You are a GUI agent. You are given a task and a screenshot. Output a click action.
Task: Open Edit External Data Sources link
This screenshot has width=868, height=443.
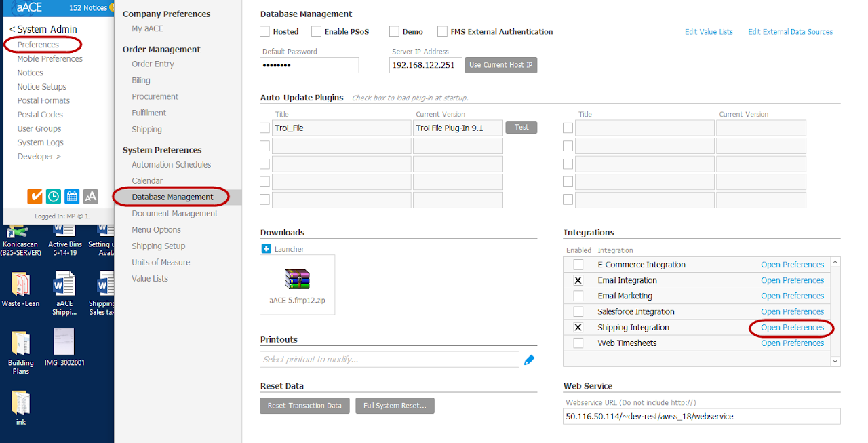[x=791, y=32]
